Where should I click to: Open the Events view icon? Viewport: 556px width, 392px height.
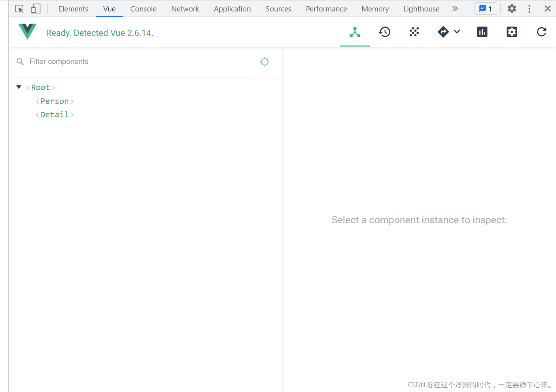click(414, 32)
